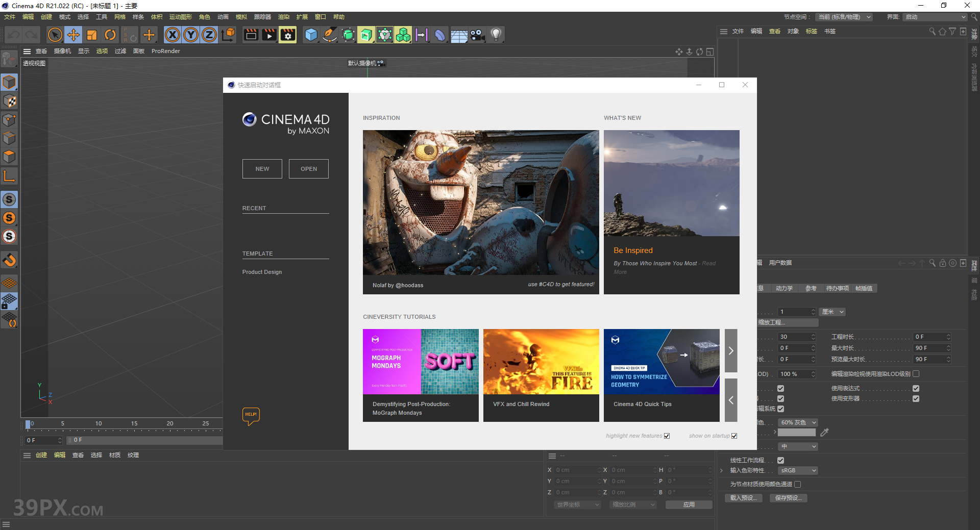Click the light bulb icon
Image resolution: width=980 pixels, height=530 pixels.
coord(496,35)
